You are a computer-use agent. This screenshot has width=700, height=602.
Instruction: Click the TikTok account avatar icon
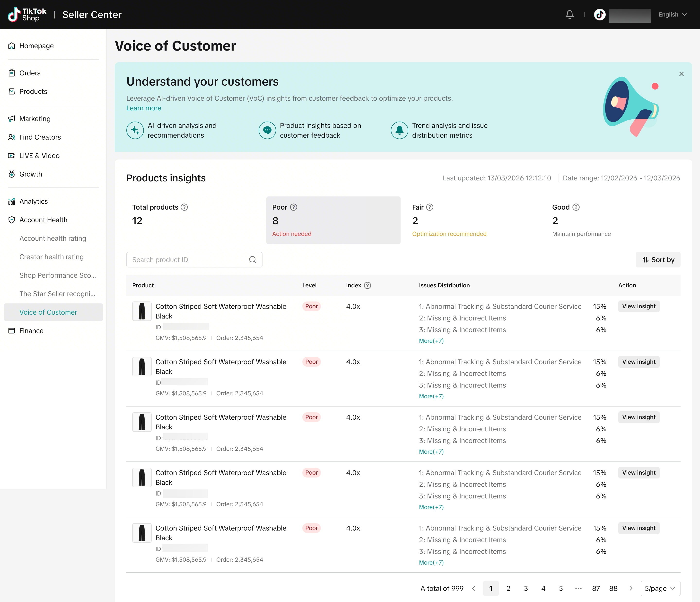(600, 15)
